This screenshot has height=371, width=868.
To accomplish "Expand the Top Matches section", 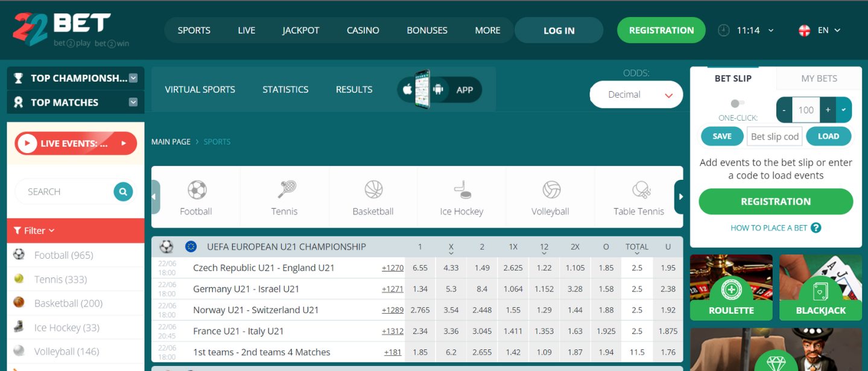I will point(133,102).
